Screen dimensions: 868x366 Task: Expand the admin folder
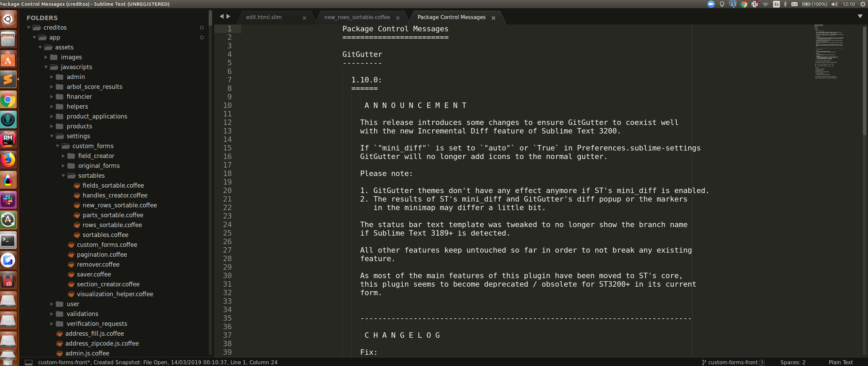tap(52, 77)
